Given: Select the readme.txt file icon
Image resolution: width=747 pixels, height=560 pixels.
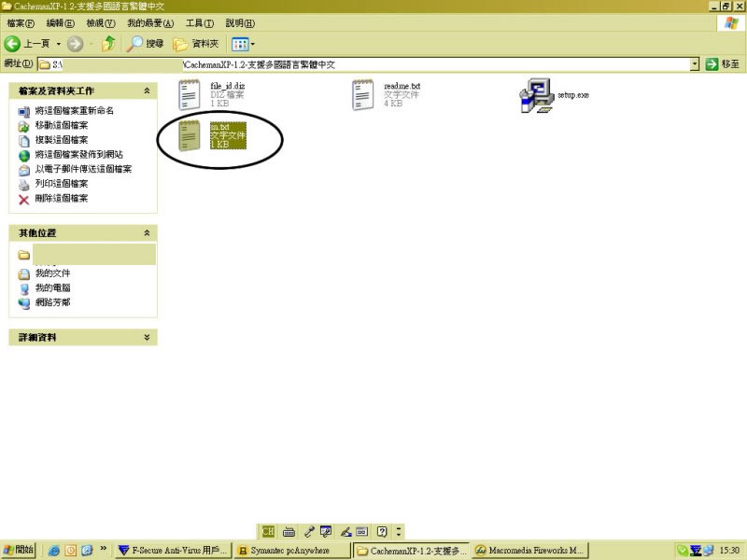Looking at the screenshot, I should [x=363, y=95].
